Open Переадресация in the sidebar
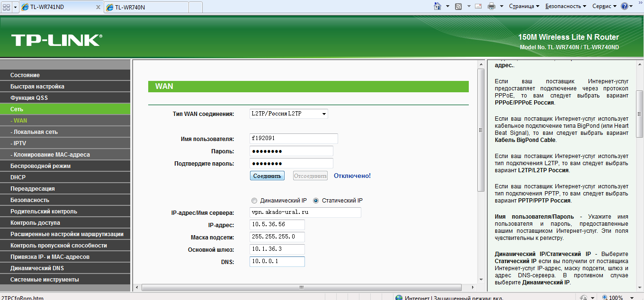The width and height of the screenshot is (644, 300). 65,189
